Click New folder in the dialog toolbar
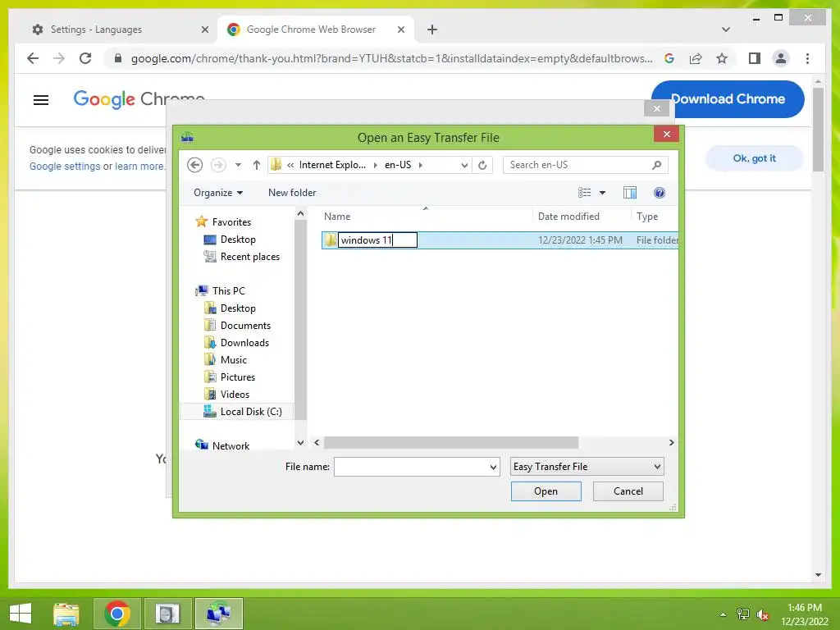The image size is (840, 630). [x=292, y=192]
